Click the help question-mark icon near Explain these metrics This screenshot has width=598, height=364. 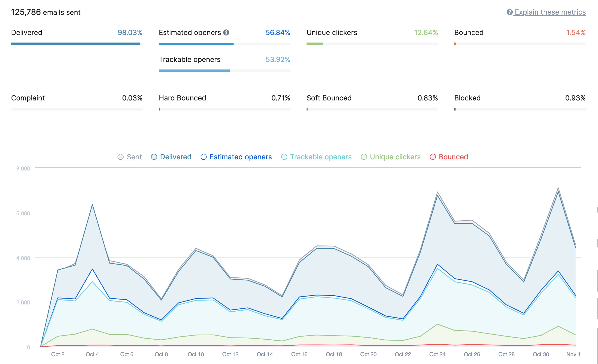click(x=510, y=12)
